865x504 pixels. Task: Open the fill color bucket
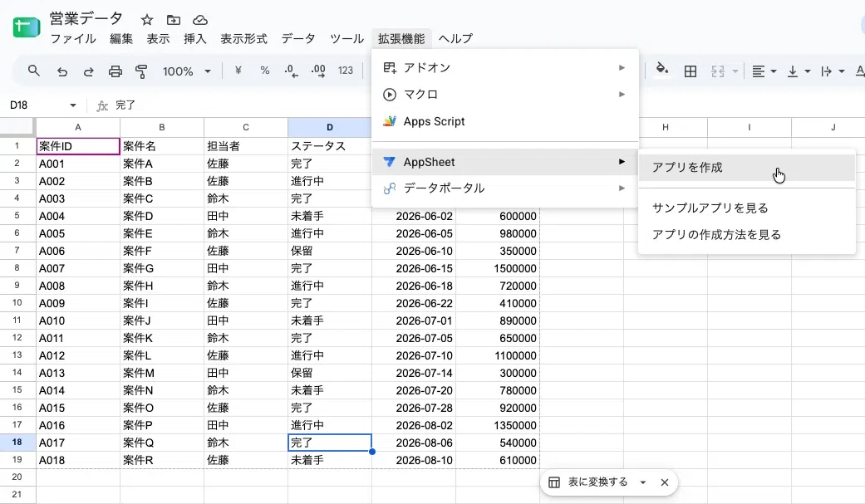(662, 71)
